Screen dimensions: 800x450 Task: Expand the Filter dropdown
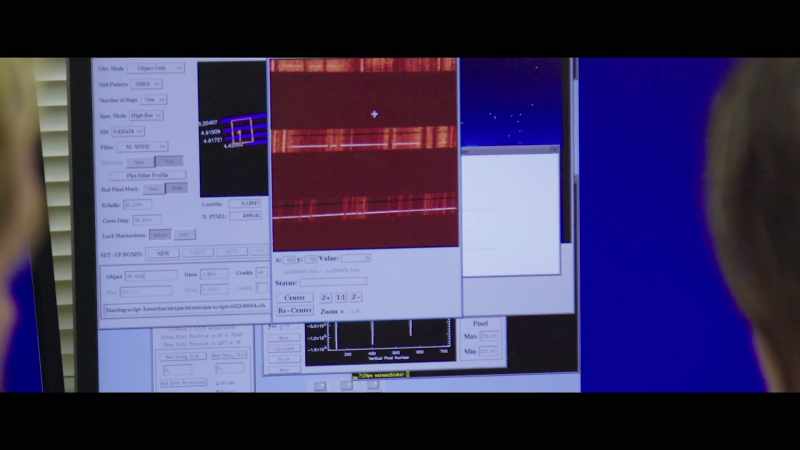point(143,147)
